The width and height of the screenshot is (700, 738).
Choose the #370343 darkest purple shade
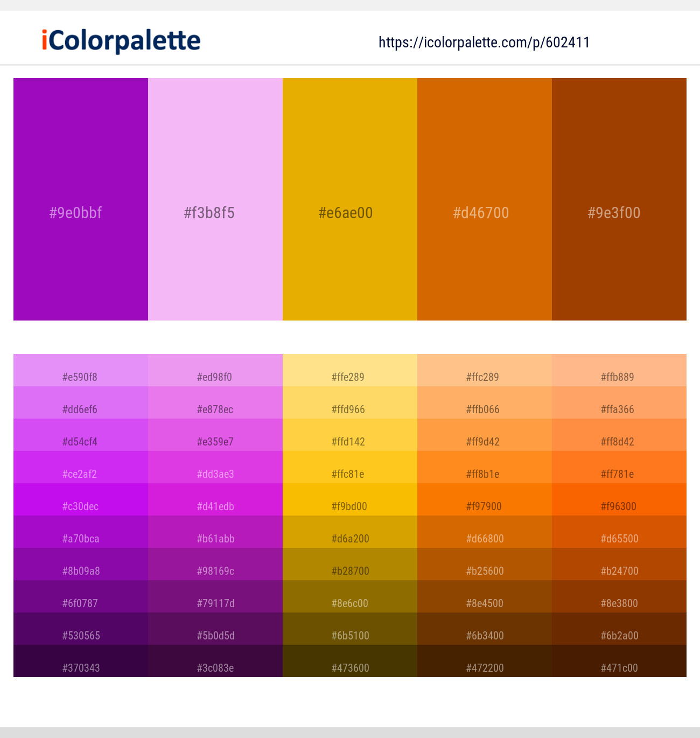point(81,662)
